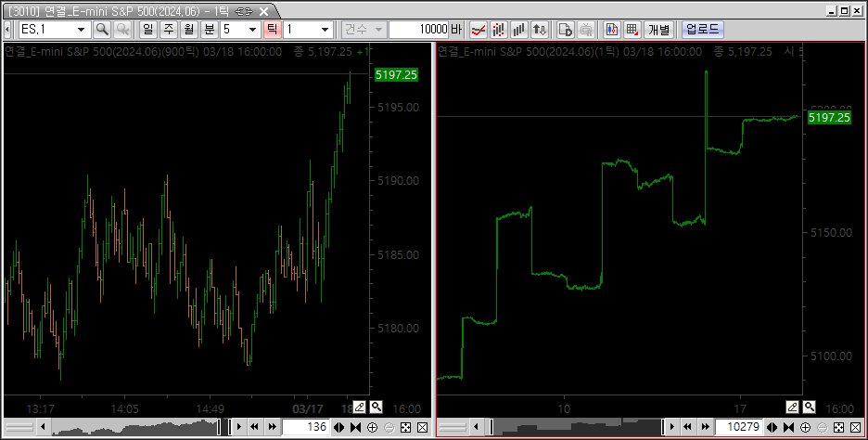Click the pencil draw icon on left chart
The width and height of the screenshot is (868, 440).
click(360, 407)
